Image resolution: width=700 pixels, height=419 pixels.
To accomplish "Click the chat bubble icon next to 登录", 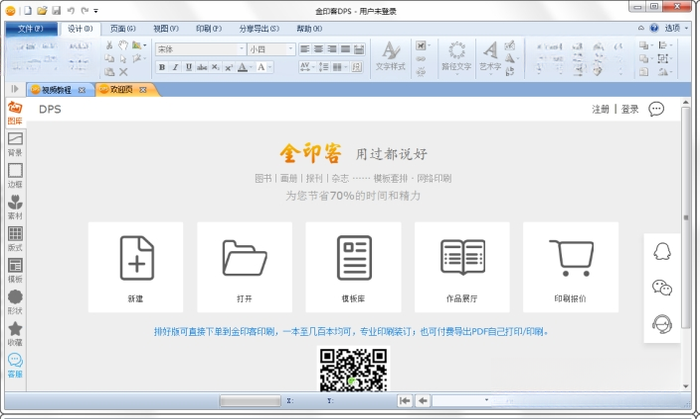I will 656,109.
